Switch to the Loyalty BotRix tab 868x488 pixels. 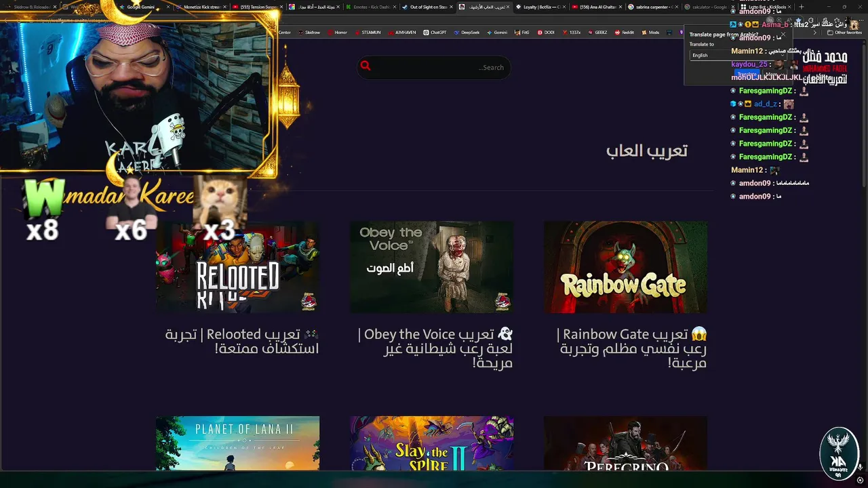[x=540, y=7]
